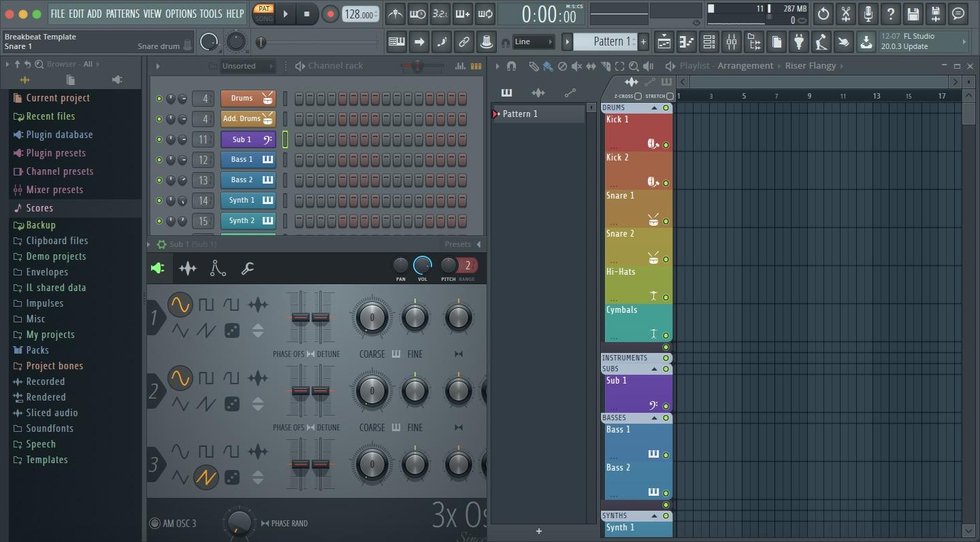The width and height of the screenshot is (980, 542).
Task: Open the OPTIONS menu
Action: [180, 14]
